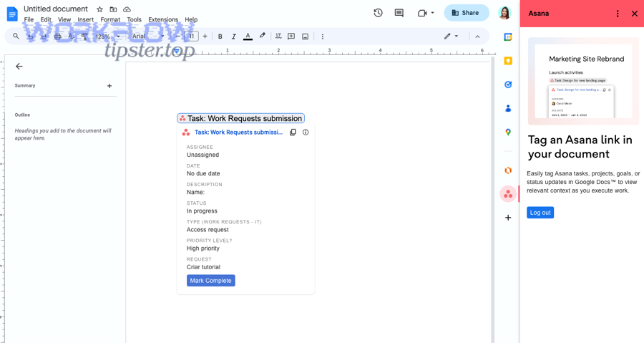The width and height of the screenshot is (644, 343).
Task: Print the document
Action: tap(57, 36)
